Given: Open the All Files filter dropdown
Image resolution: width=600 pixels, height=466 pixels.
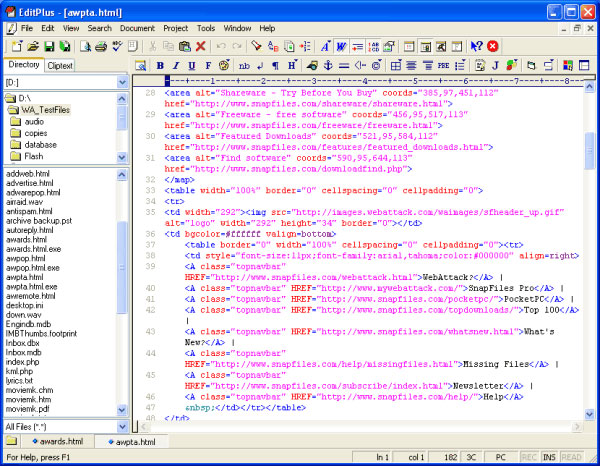Looking at the screenshot, I should 122,427.
